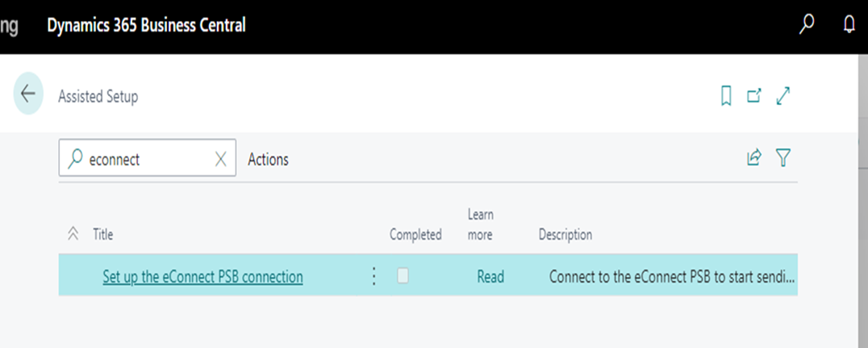Click the share icon above the list
This screenshot has width=868, height=348.
click(754, 158)
